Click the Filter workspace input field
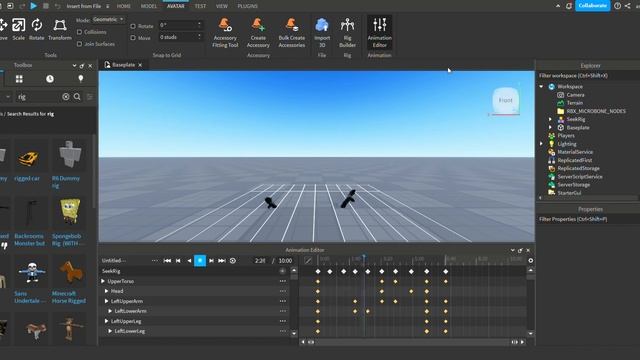Viewport: 640px width, 360px height. tap(588, 76)
